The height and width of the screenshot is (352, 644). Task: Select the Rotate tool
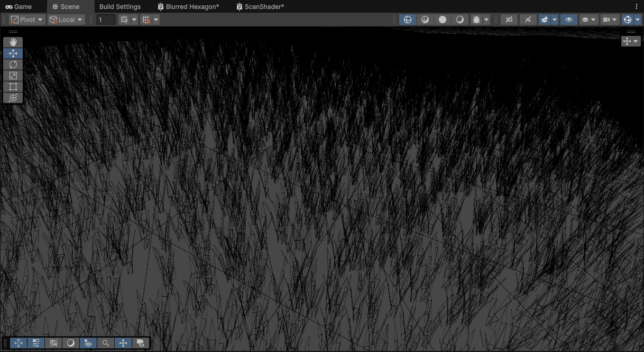tap(13, 64)
